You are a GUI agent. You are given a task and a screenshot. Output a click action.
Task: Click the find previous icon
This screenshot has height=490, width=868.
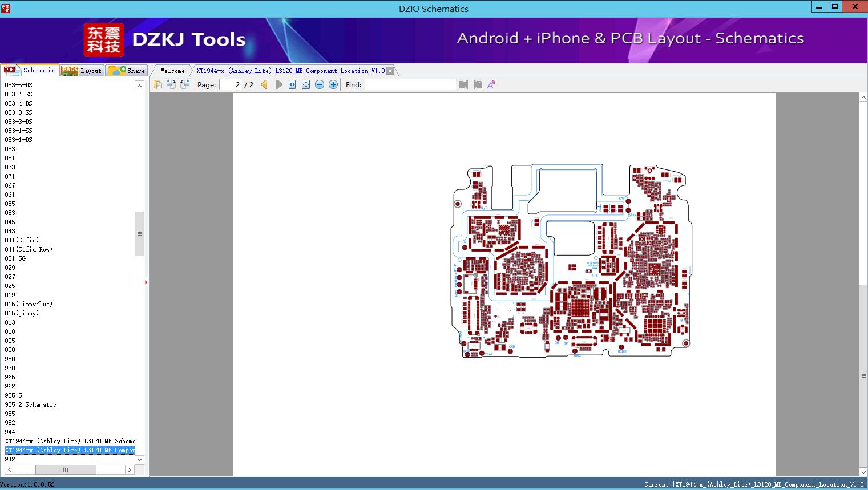463,84
